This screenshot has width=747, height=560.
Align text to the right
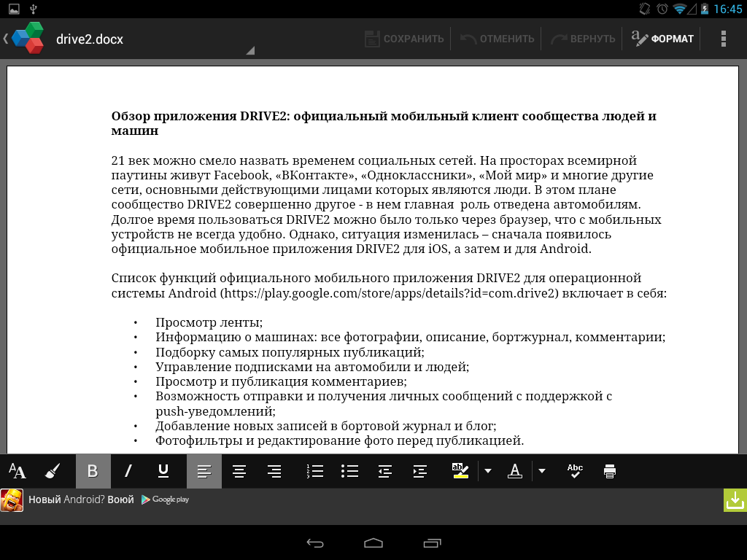click(274, 471)
